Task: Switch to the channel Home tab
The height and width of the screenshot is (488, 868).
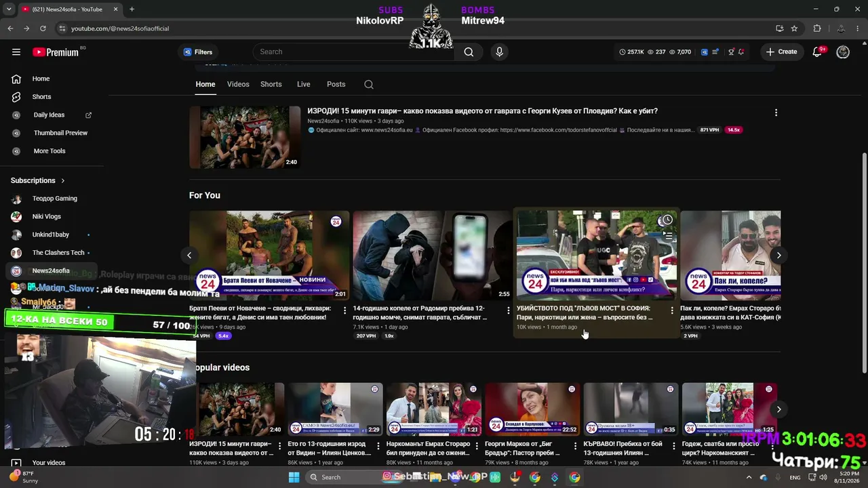Action: coord(205,85)
